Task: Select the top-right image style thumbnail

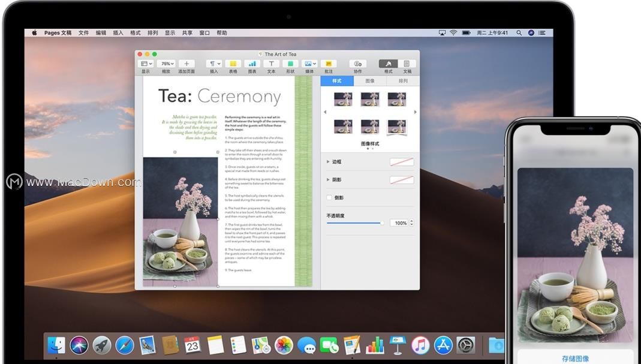Action: 397,99
